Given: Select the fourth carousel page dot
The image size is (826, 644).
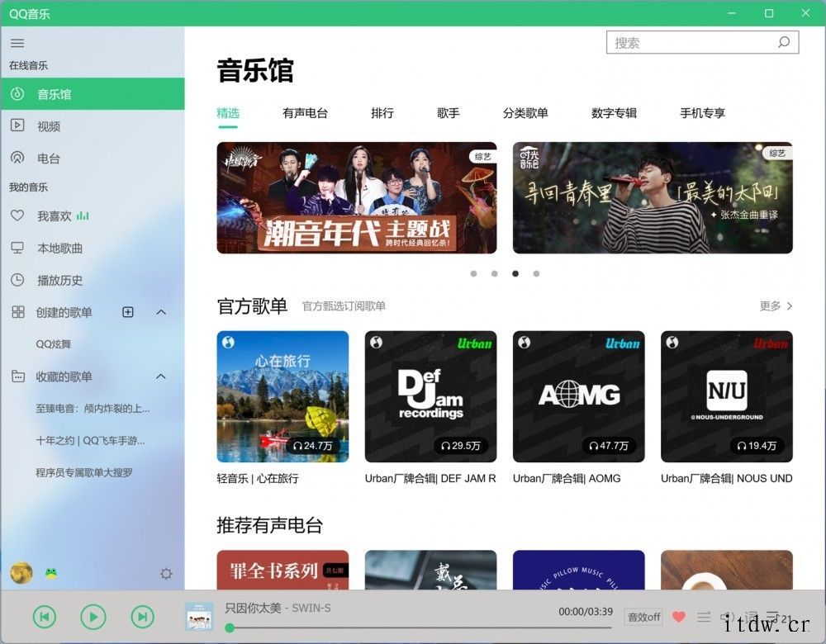Looking at the screenshot, I should (x=536, y=273).
